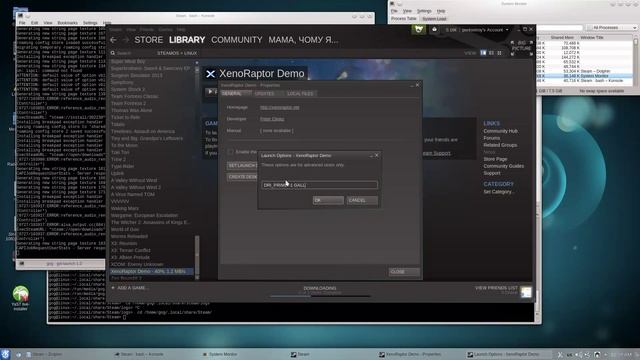Open Settings menu in Konsole window
The height and width of the screenshot is (360, 640).
pos(90,23)
